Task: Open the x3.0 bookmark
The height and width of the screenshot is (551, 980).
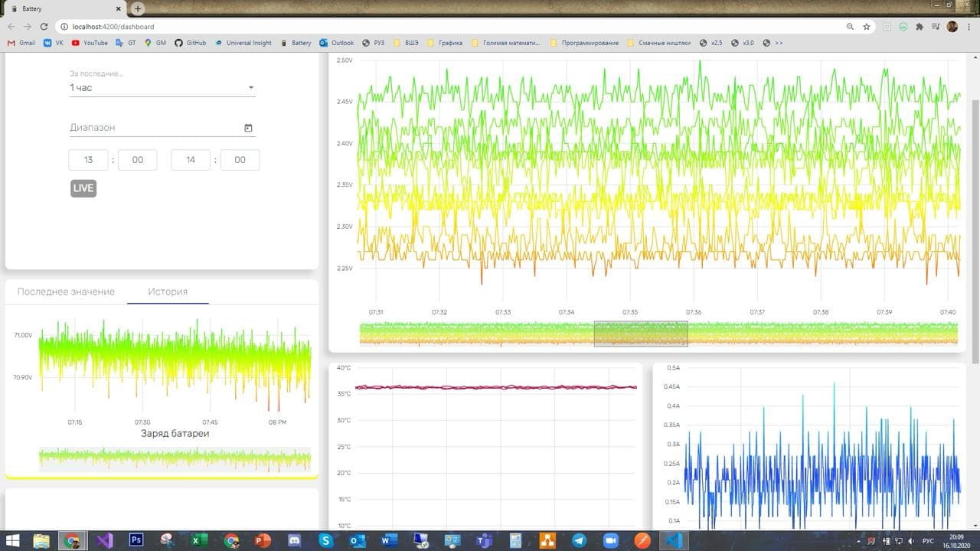Action: coord(743,43)
